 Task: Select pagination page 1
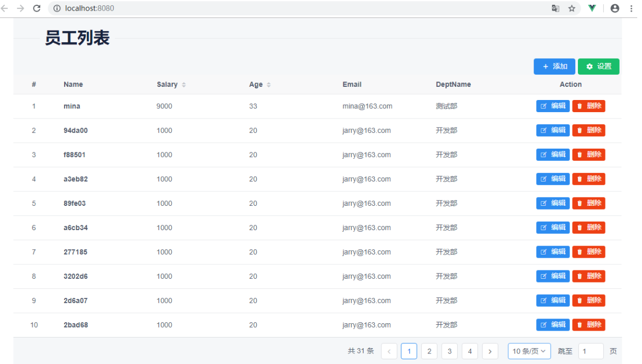409,351
